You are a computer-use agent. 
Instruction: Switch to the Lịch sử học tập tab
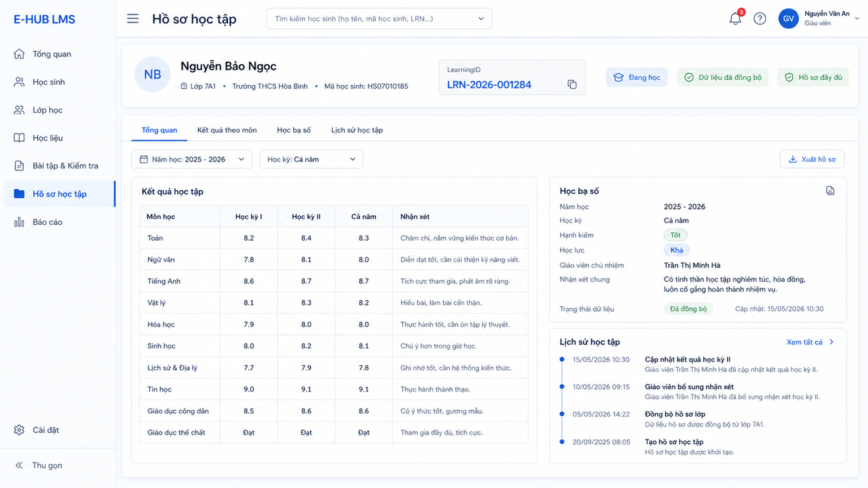pyautogui.click(x=357, y=130)
